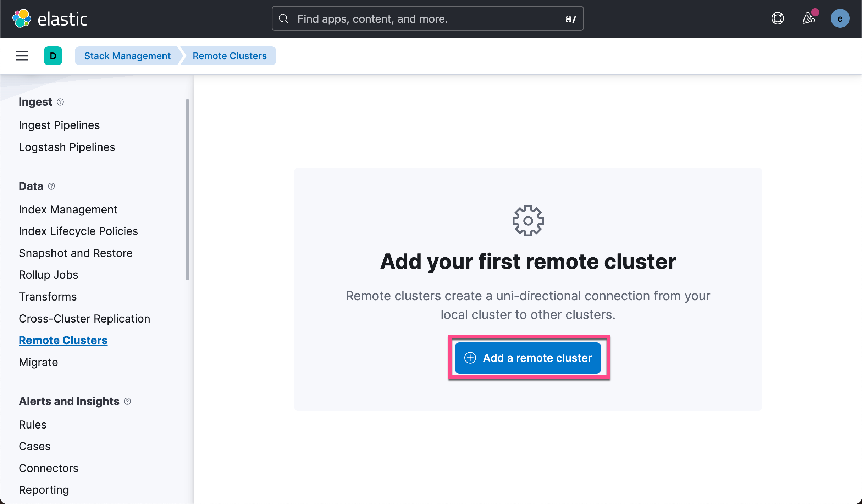Click help icon beside Alerts and Insights
The image size is (862, 504).
(x=127, y=401)
